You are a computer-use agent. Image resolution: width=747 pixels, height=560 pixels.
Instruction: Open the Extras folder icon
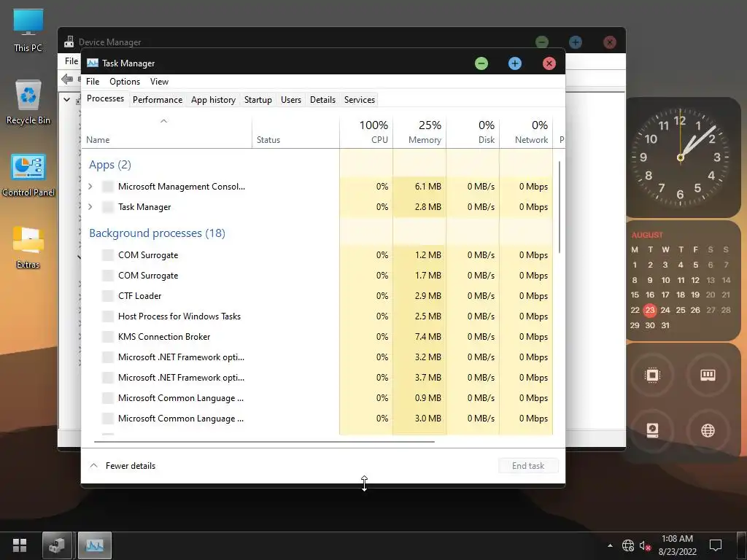28,247
